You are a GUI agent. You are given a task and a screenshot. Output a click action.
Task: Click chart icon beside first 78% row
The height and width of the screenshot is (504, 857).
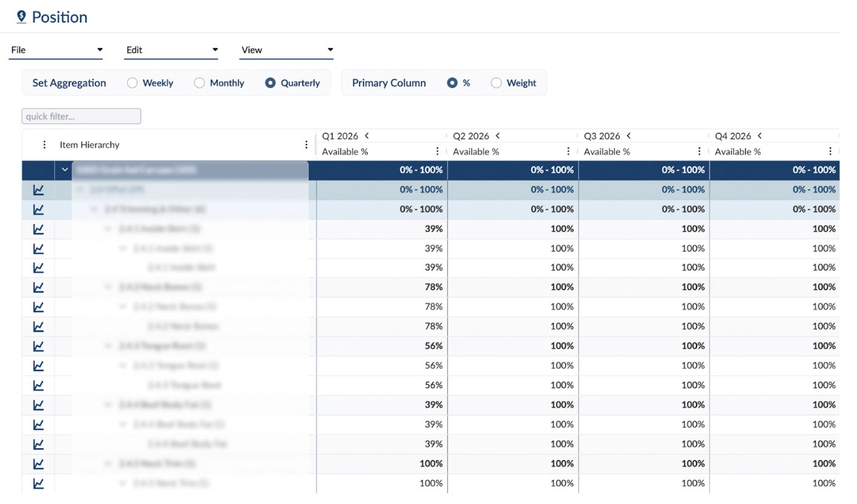(x=38, y=287)
